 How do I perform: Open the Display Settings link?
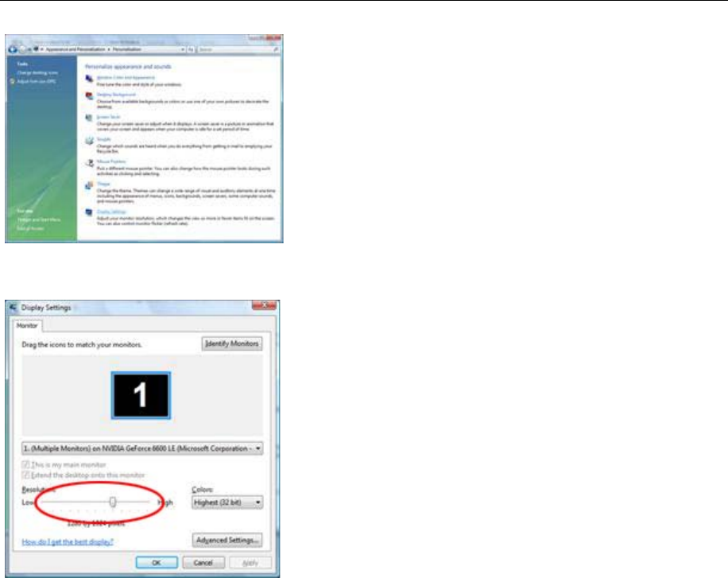click(x=111, y=211)
